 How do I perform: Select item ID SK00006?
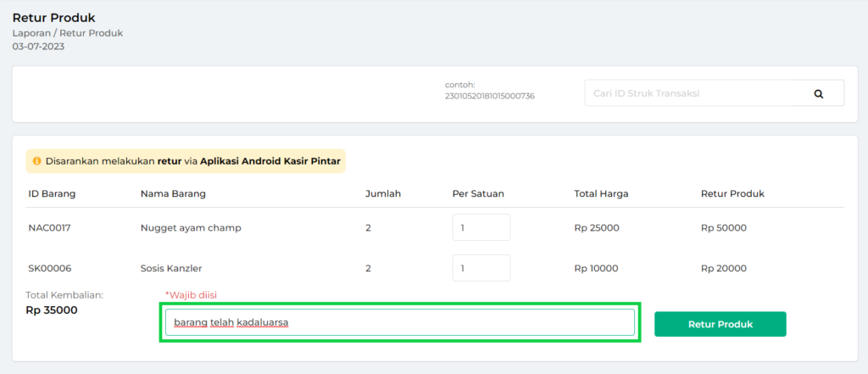49,269
